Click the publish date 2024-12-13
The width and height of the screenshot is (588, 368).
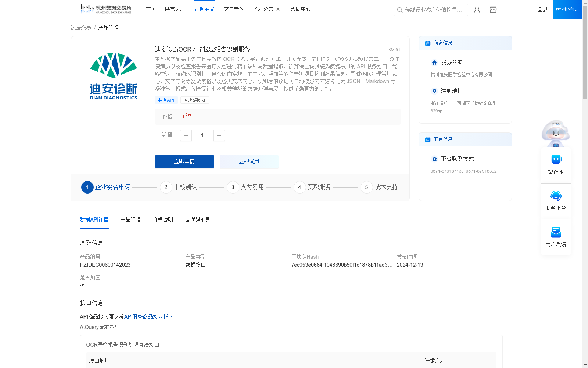[x=410, y=265]
